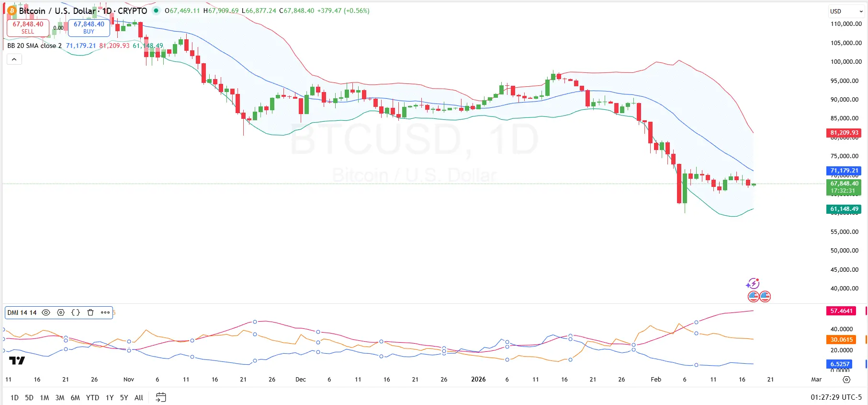Screen dimensions: 868x405
Task: Open timezone menu showing UTC-5
Action: point(836,397)
